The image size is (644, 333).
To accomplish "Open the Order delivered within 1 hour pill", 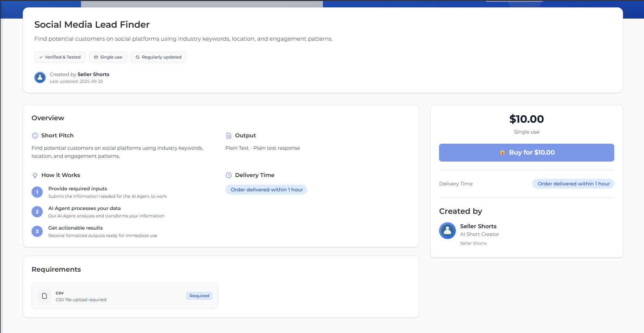I will 266,189.
